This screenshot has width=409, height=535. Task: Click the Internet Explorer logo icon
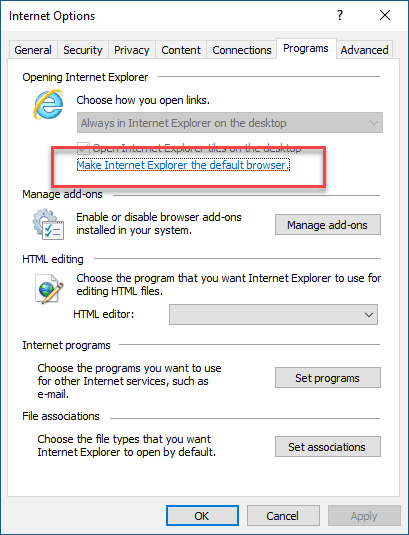click(48, 104)
